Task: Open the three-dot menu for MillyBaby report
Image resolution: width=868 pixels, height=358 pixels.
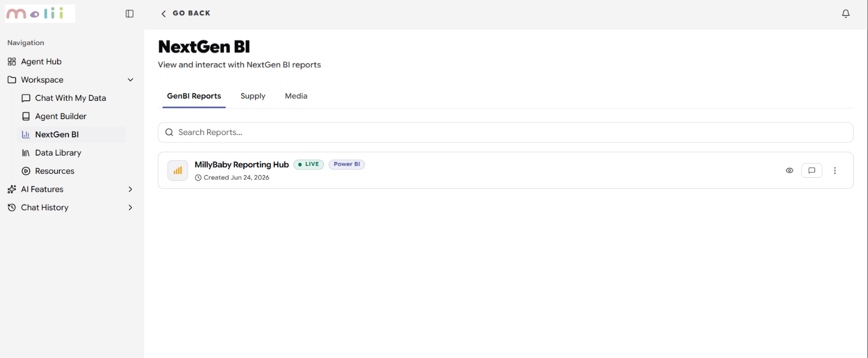Action: click(835, 170)
